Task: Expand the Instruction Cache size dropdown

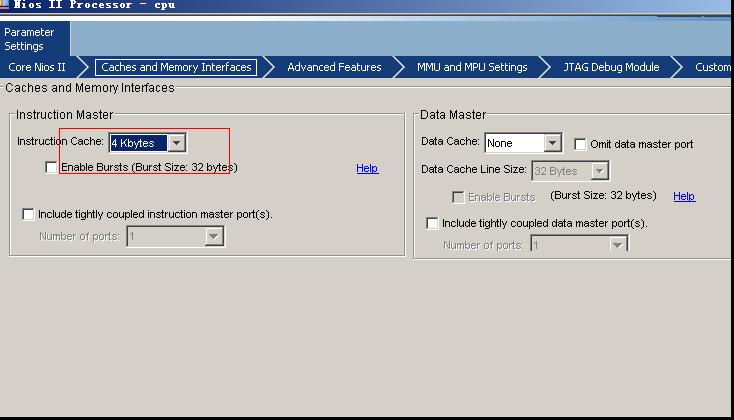Action: (x=176, y=143)
